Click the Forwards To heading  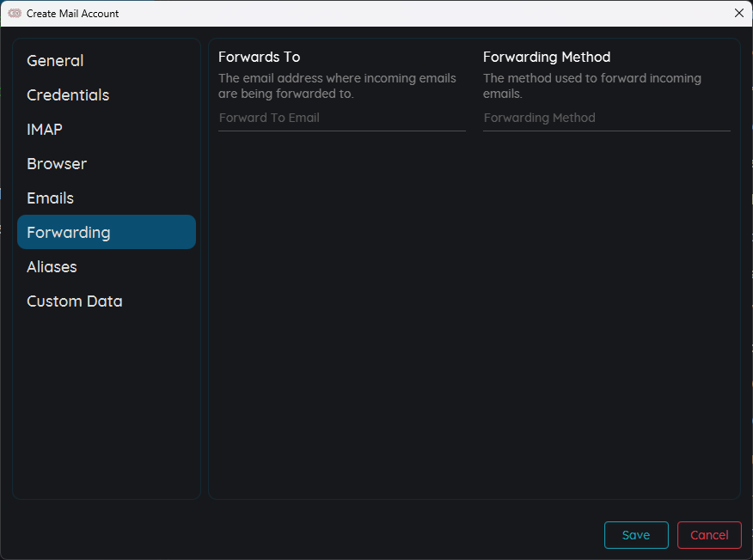260,57
